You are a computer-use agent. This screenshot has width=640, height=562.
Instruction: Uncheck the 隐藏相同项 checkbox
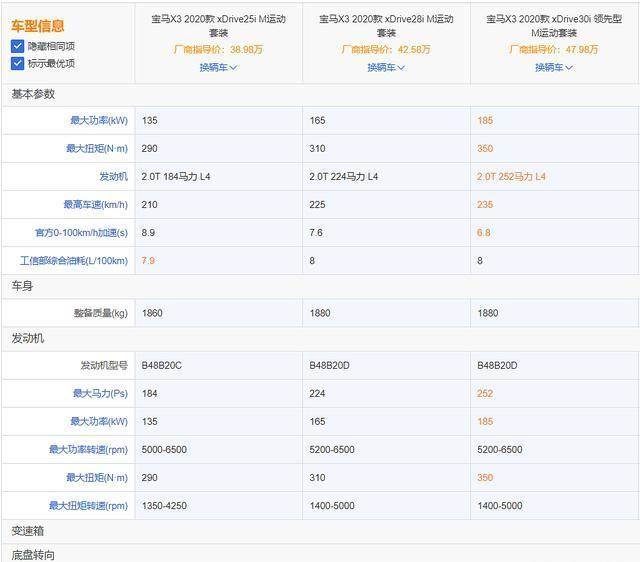tap(18, 46)
